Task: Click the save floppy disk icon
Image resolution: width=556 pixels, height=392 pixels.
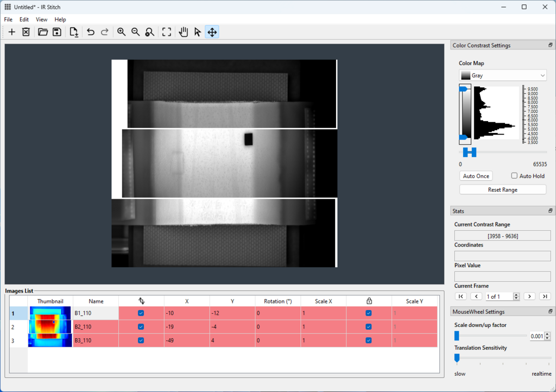Action: tap(56, 32)
